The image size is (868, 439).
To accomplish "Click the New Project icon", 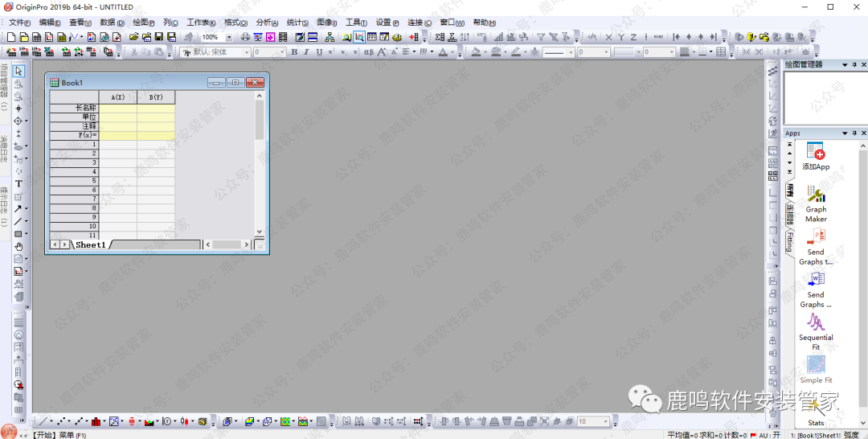I will pyautogui.click(x=11, y=37).
